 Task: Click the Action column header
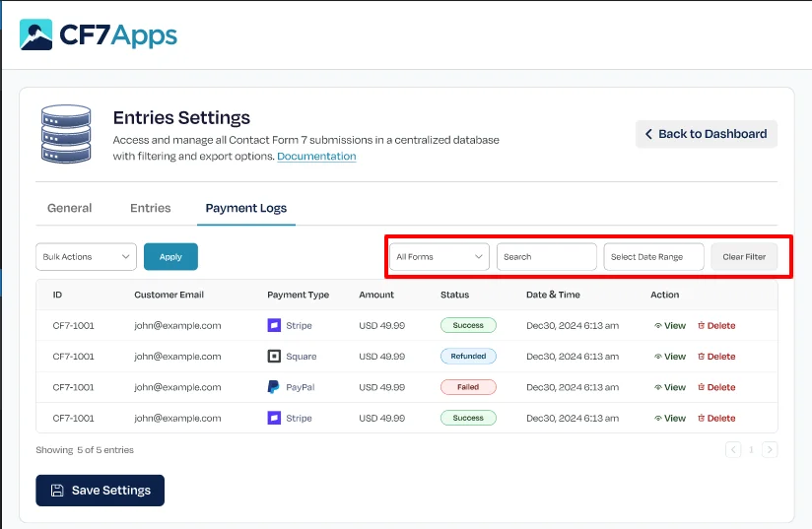[x=664, y=295]
